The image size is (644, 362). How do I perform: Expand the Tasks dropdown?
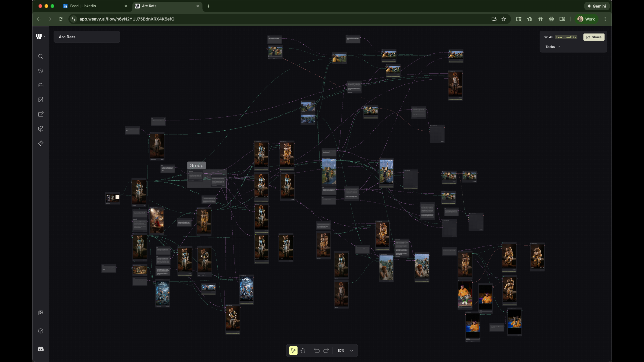(x=552, y=47)
